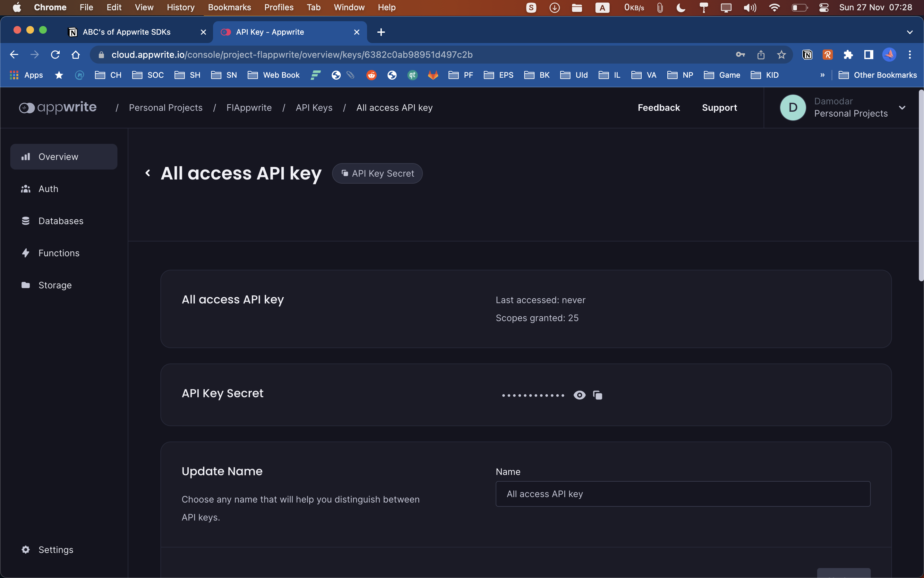The image size is (924, 578).
Task: Open the Wi-Fi status menu
Action: click(774, 7)
